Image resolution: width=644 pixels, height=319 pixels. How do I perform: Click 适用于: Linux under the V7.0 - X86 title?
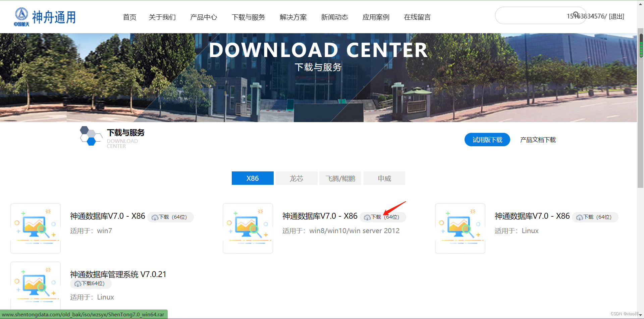pyautogui.click(x=517, y=231)
